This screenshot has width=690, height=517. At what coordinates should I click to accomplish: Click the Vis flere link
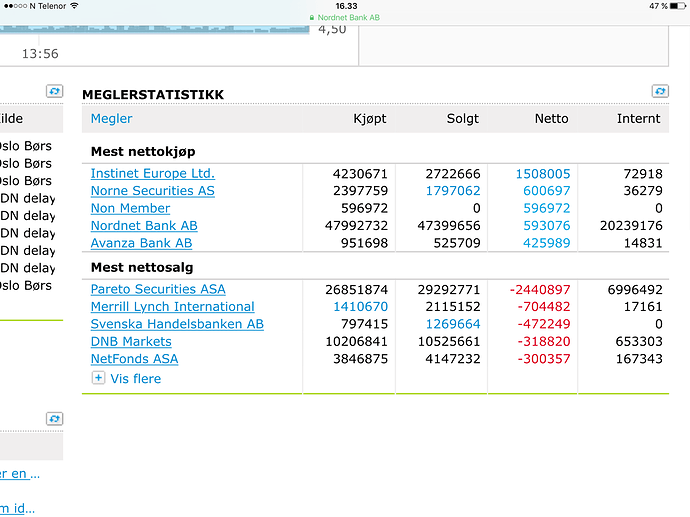(136, 378)
